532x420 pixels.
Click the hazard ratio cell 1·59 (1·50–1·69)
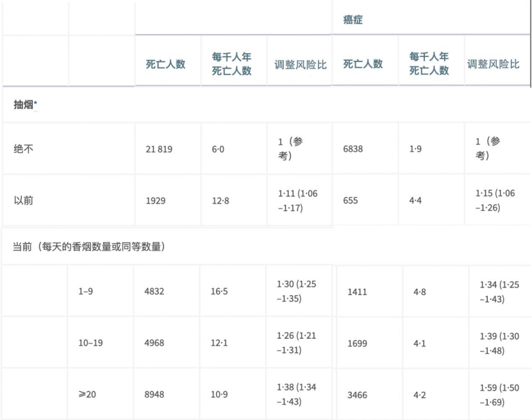(499, 394)
